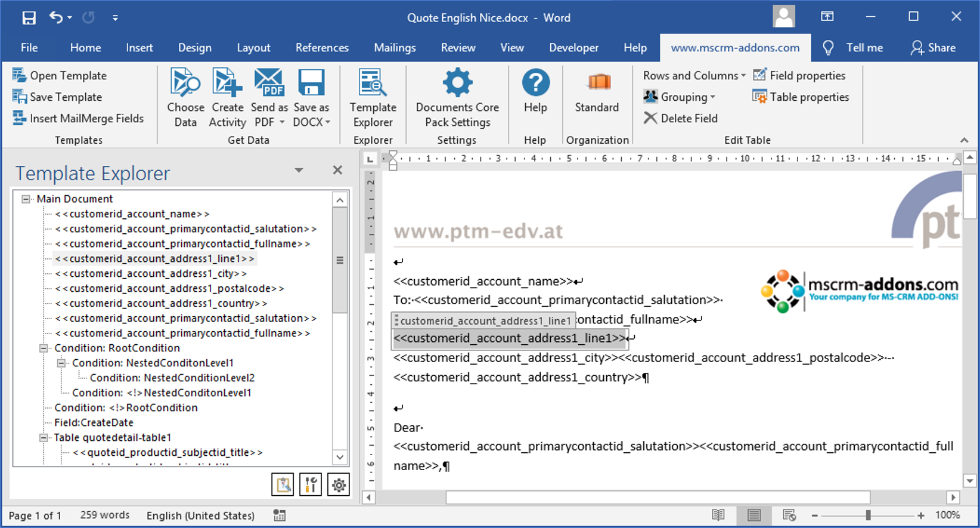Collapse the Main Document tree node
This screenshot has width=980, height=528.
(x=26, y=199)
